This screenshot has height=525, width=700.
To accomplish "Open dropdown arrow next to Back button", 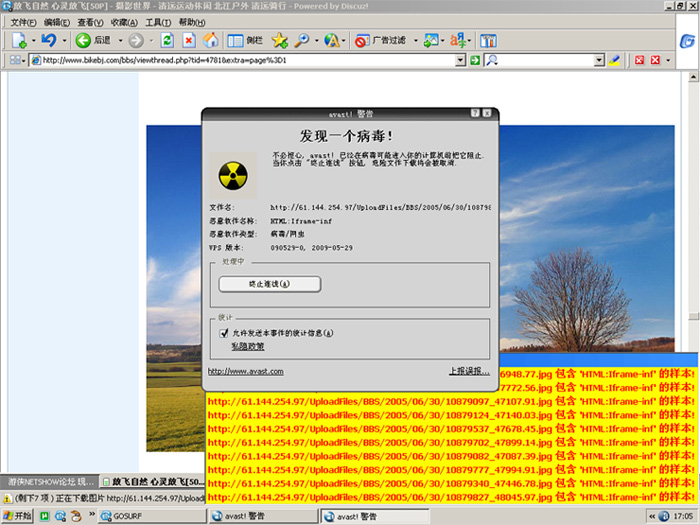I will 118,41.
